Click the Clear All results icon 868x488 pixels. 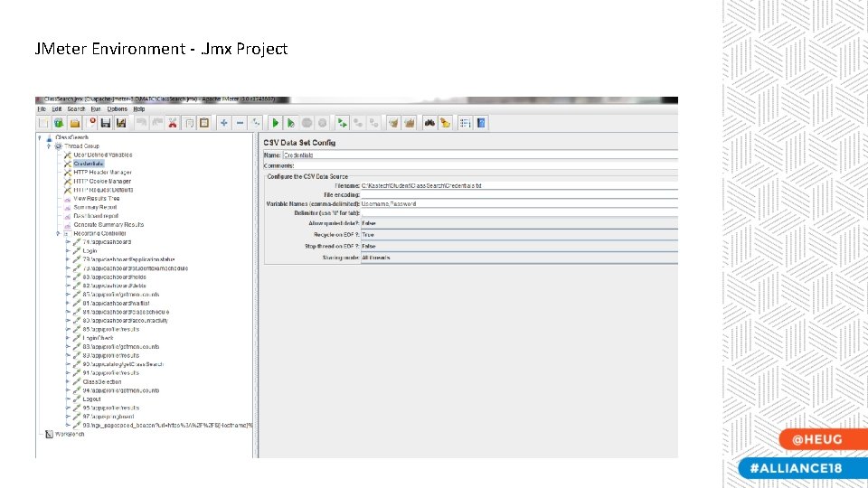tap(409, 123)
